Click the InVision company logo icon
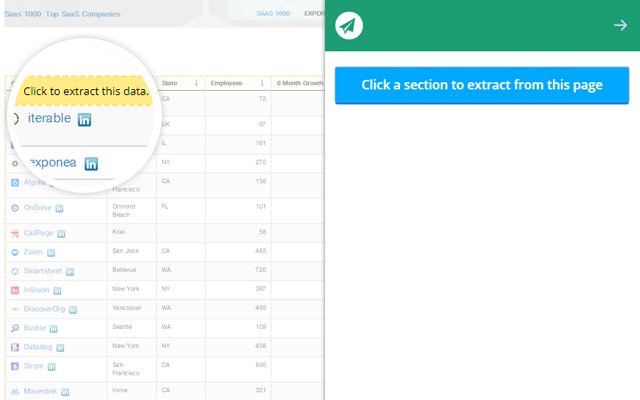Image resolution: width=640 pixels, height=400 pixels. 15,290
